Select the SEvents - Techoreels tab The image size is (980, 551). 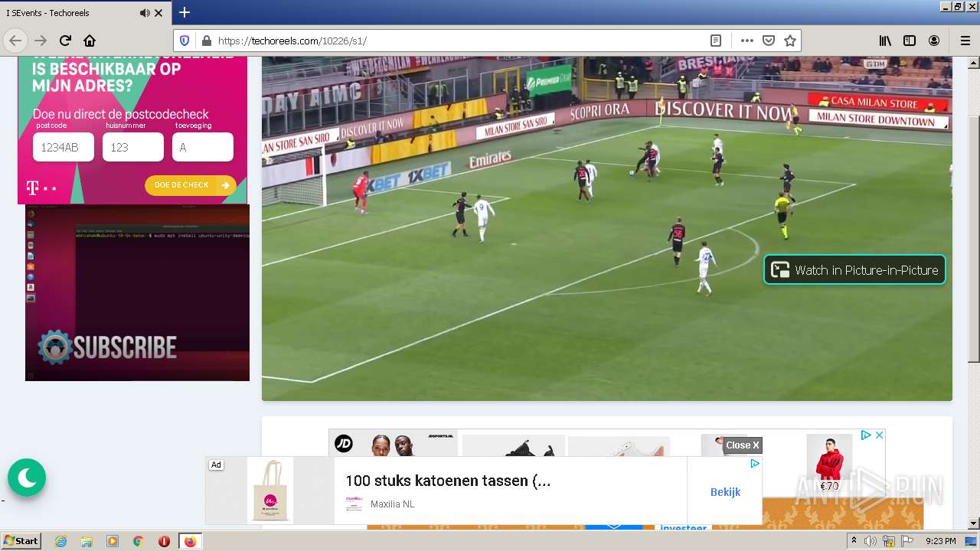tap(86, 13)
